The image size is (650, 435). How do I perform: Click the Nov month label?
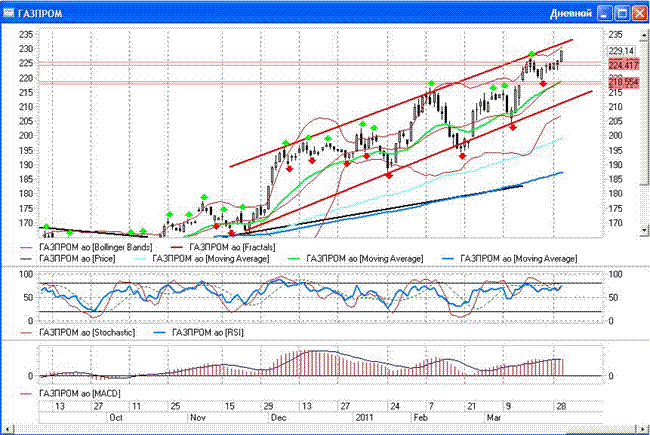click(198, 418)
